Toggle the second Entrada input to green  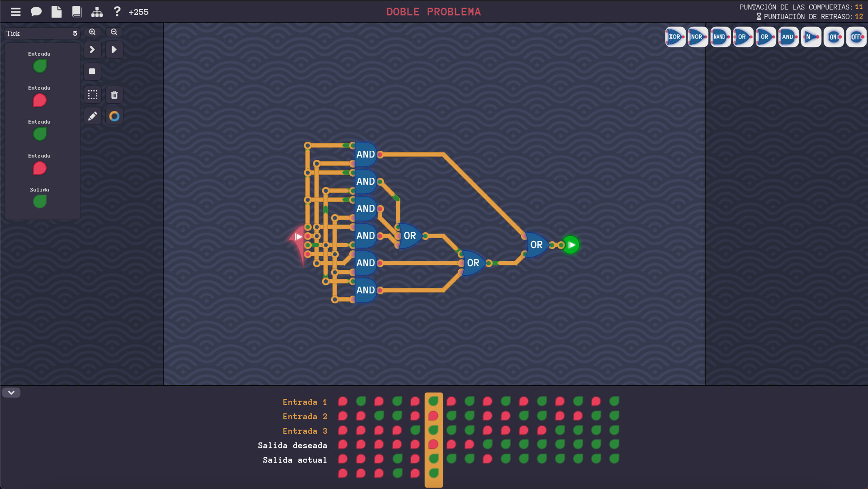[x=39, y=100]
